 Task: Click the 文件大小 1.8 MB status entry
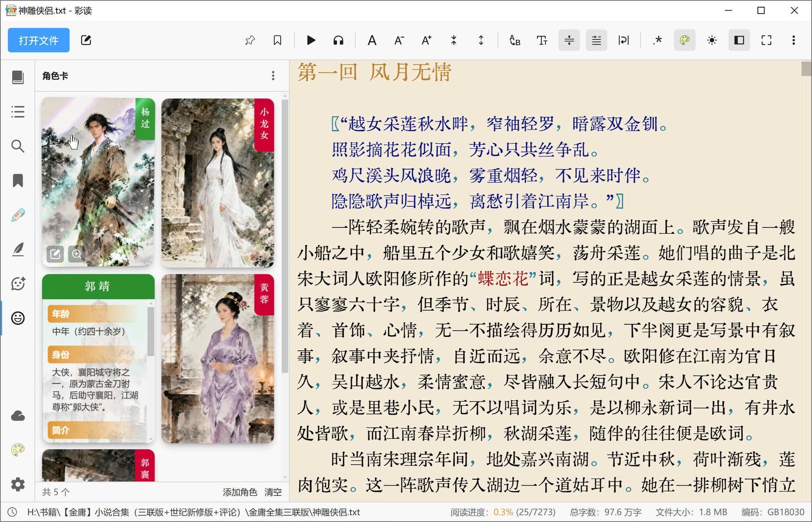(x=691, y=512)
